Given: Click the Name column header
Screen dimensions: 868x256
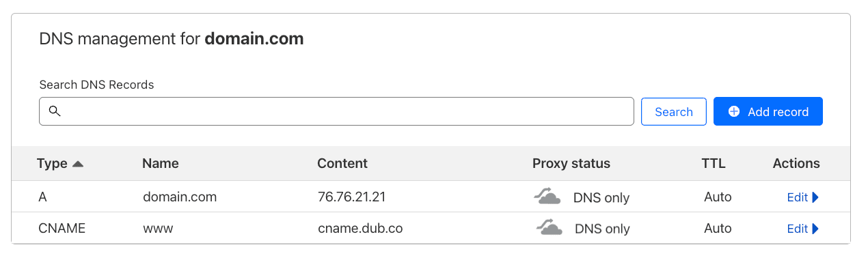Looking at the screenshot, I should tap(161, 163).
